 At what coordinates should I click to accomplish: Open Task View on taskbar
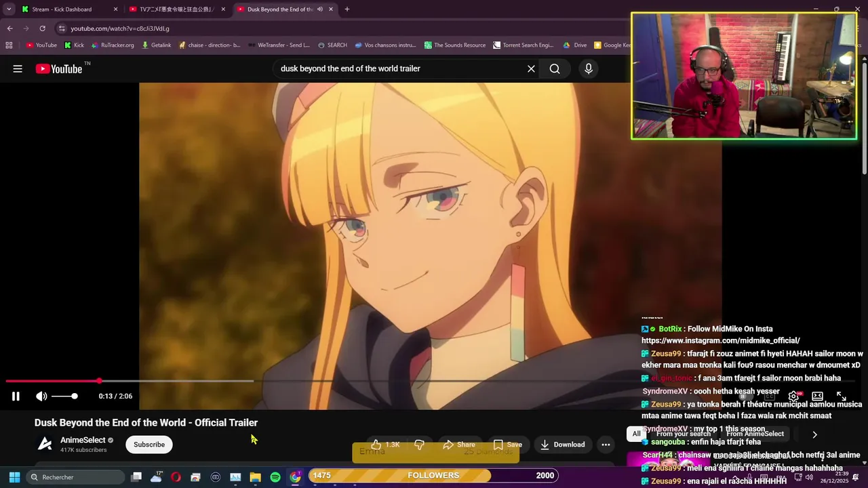coord(136,477)
